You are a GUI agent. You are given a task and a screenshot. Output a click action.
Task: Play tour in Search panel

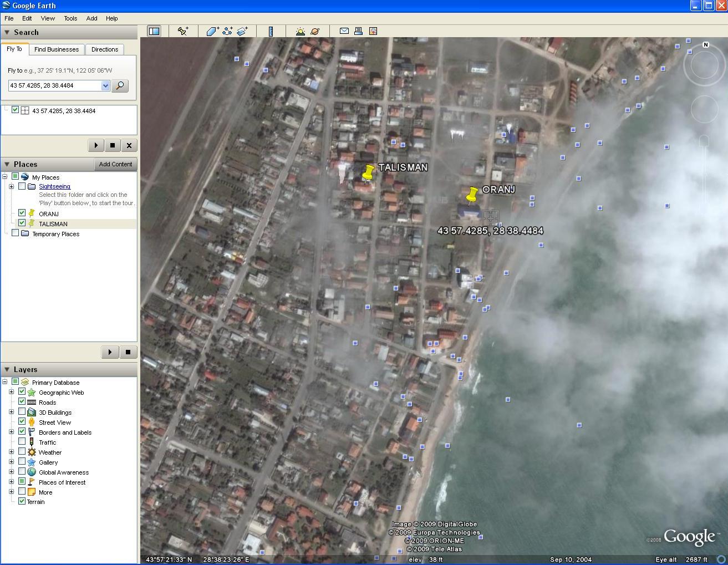pos(96,145)
